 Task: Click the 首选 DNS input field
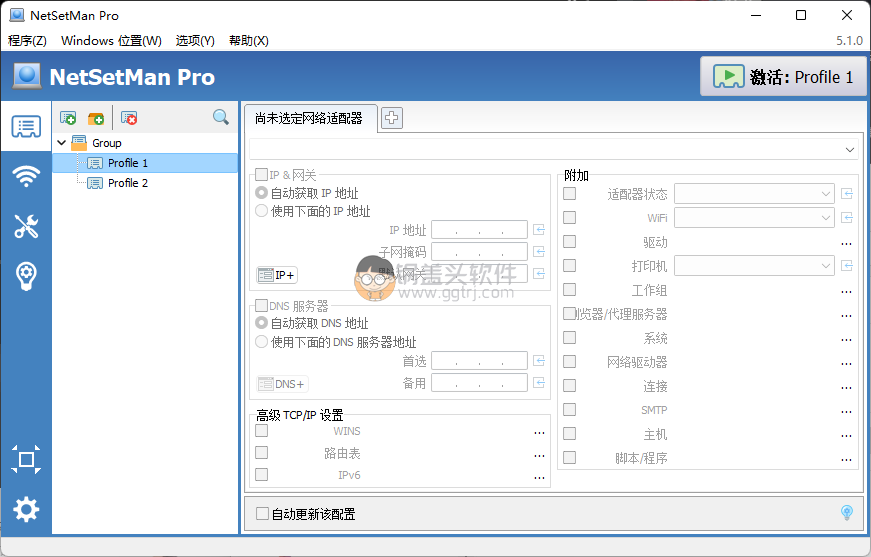click(479, 361)
